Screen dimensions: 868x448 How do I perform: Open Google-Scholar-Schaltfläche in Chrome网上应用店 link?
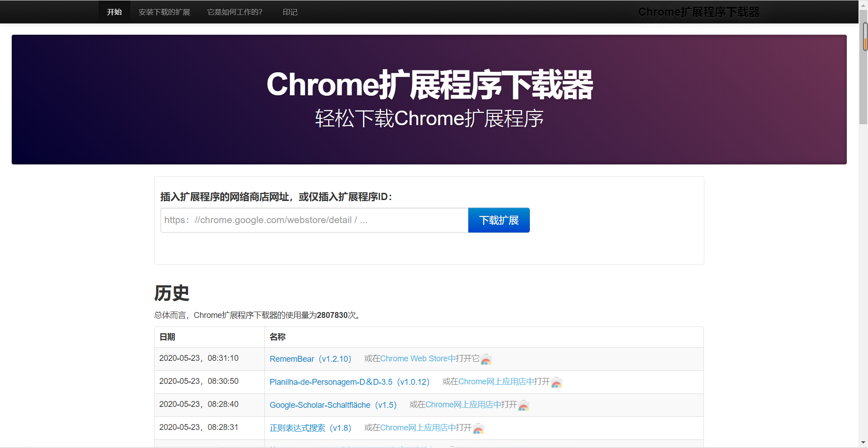(x=463, y=404)
